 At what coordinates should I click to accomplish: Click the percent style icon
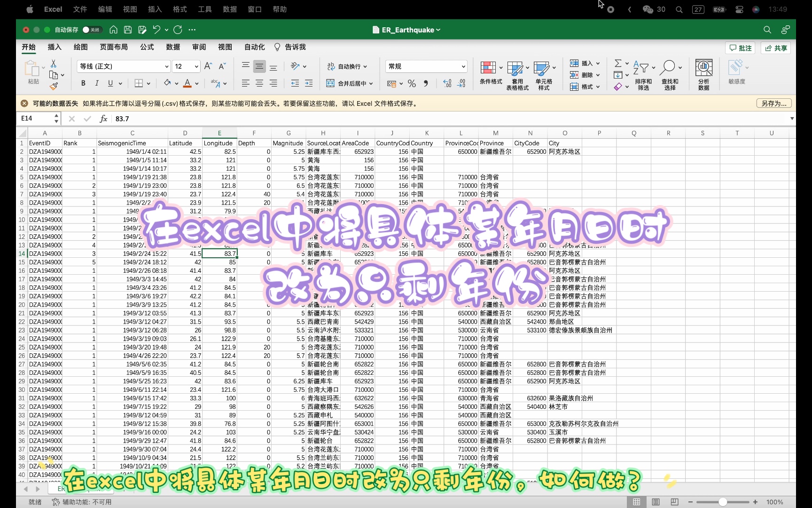(412, 83)
